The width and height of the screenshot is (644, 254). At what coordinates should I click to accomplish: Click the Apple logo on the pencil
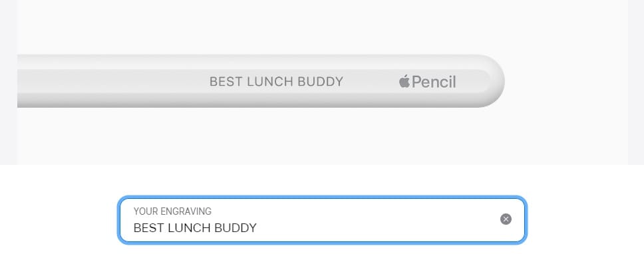click(404, 81)
